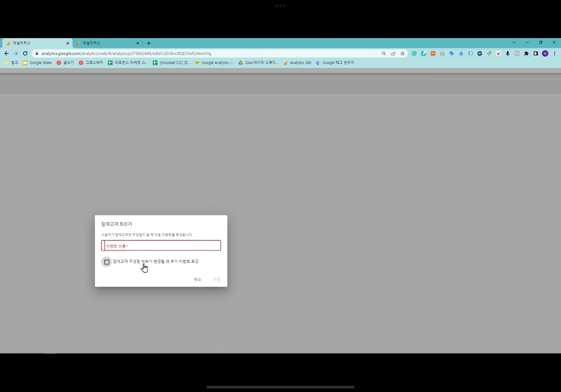Reload the page with refresh icon
The width and height of the screenshot is (561, 392).
coord(25,53)
